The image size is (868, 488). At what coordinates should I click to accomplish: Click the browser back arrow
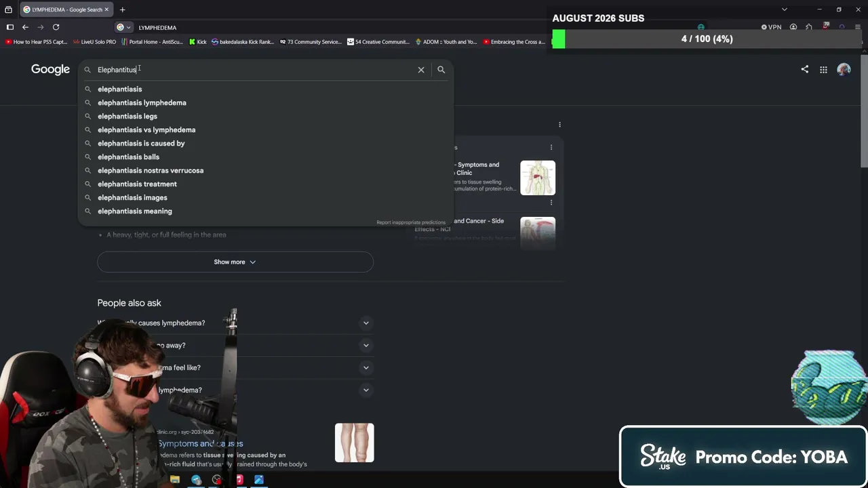click(25, 27)
